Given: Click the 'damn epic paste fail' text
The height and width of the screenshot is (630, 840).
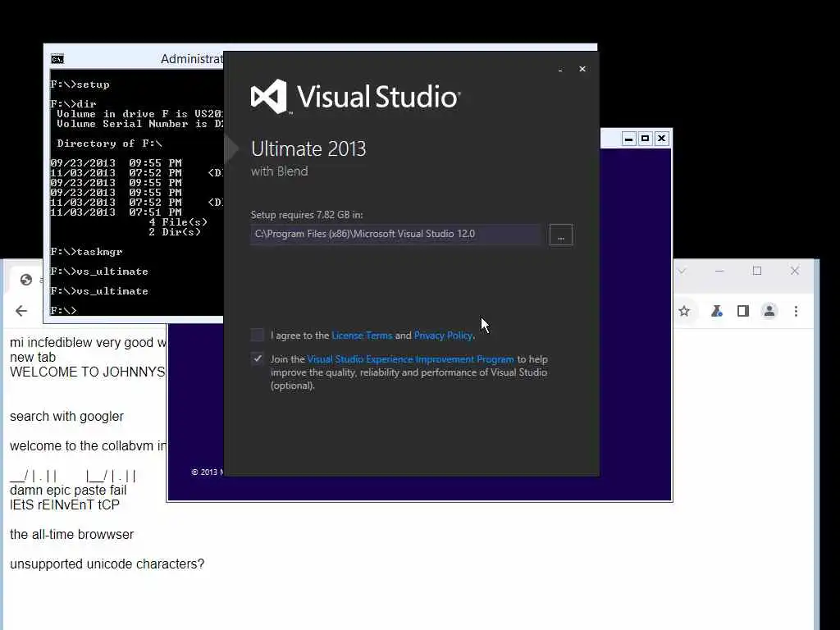Looking at the screenshot, I should (x=68, y=491).
